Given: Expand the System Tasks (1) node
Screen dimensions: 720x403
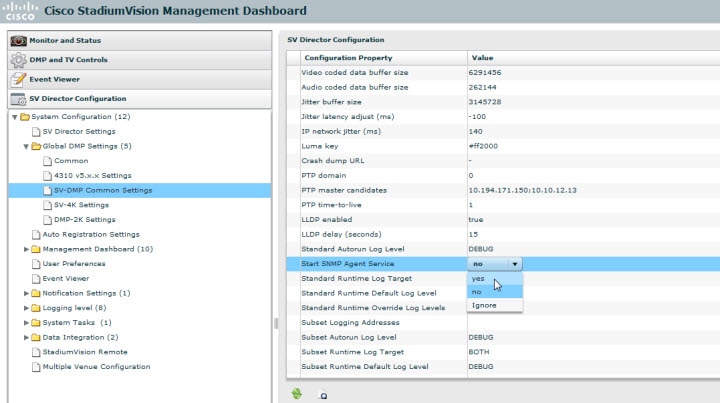Looking at the screenshot, I should click(x=26, y=323).
